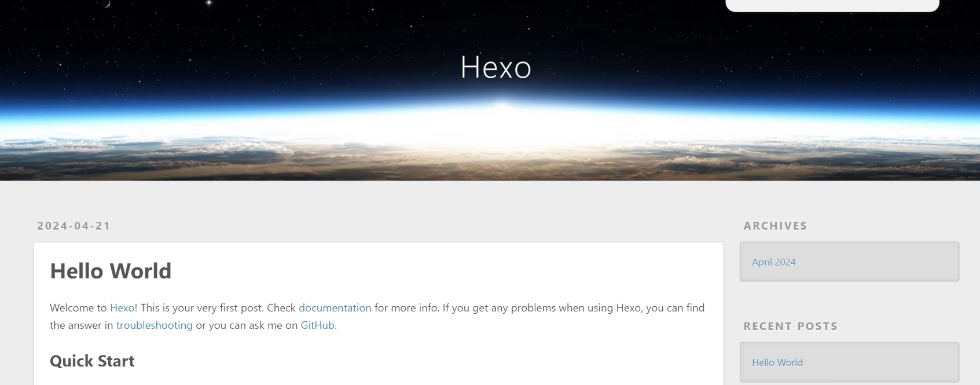Focus the search box at top right
Viewport: 980px width, 385px height.
[x=832, y=5]
